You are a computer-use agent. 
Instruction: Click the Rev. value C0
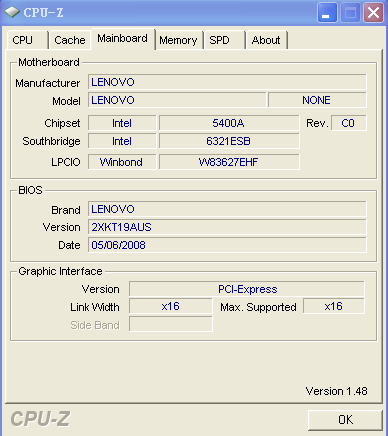[x=349, y=123]
